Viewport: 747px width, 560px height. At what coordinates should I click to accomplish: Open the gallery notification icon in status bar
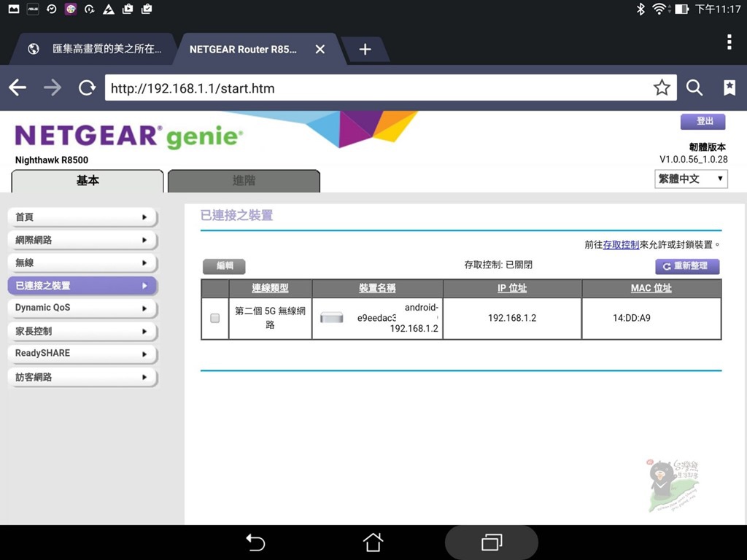14,9
